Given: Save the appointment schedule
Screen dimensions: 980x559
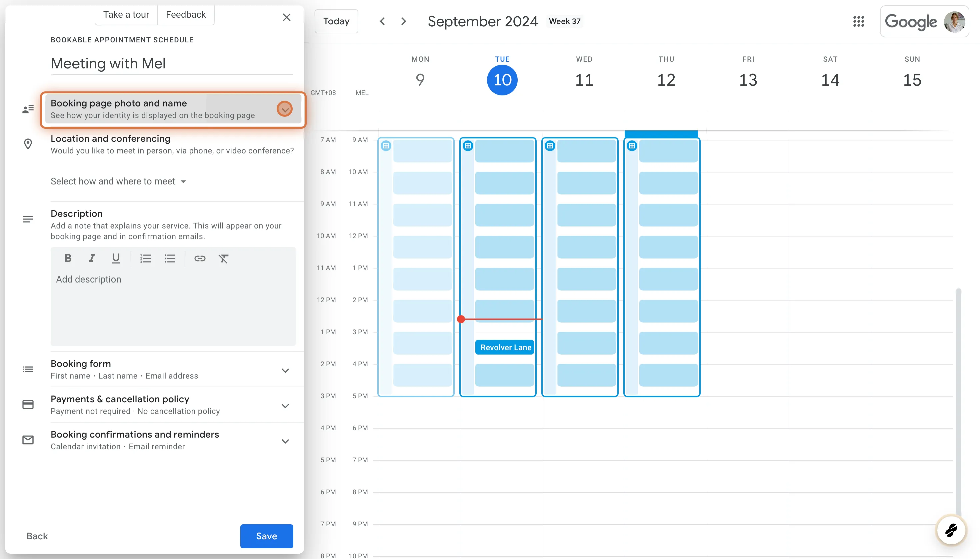Looking at the screenshot, I should 266,536.
